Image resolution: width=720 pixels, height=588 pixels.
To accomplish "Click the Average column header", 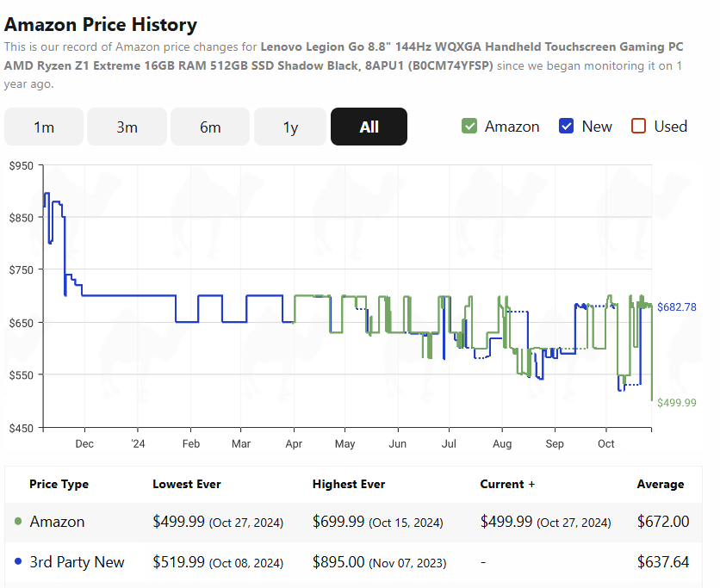I will coord(661,485).
